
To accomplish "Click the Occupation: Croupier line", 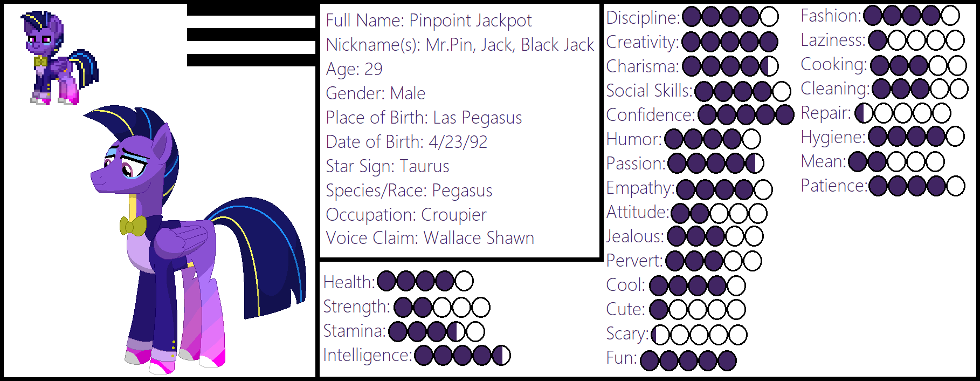I will coord(406,215).
